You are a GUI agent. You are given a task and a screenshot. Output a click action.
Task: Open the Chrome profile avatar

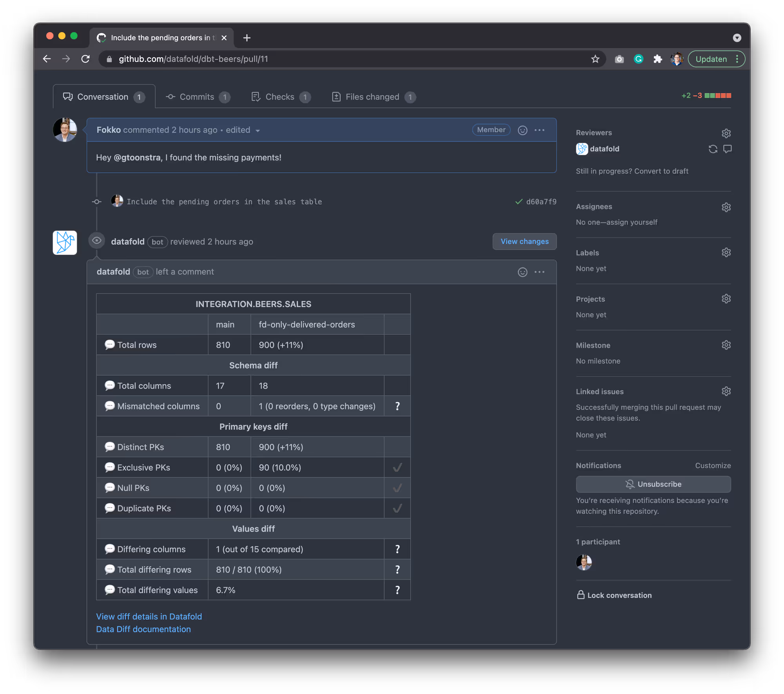click(677, 59)
